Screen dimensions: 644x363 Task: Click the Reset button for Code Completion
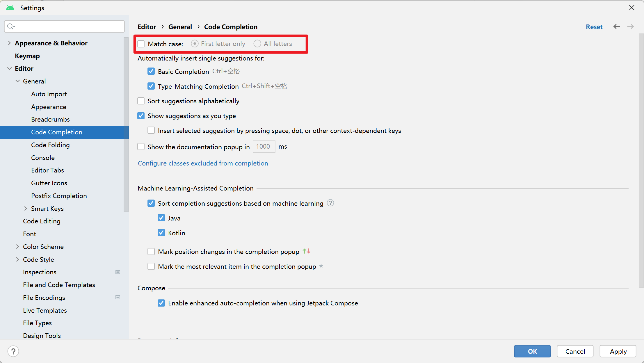(594, 26)
